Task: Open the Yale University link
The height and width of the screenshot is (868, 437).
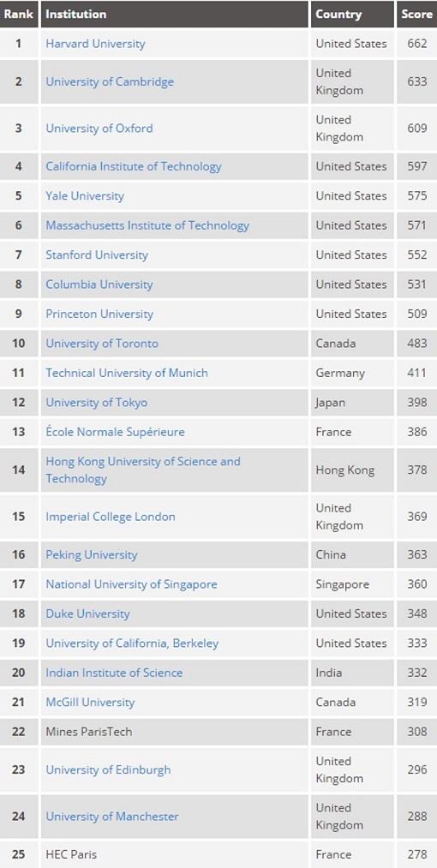Action: 85,196
